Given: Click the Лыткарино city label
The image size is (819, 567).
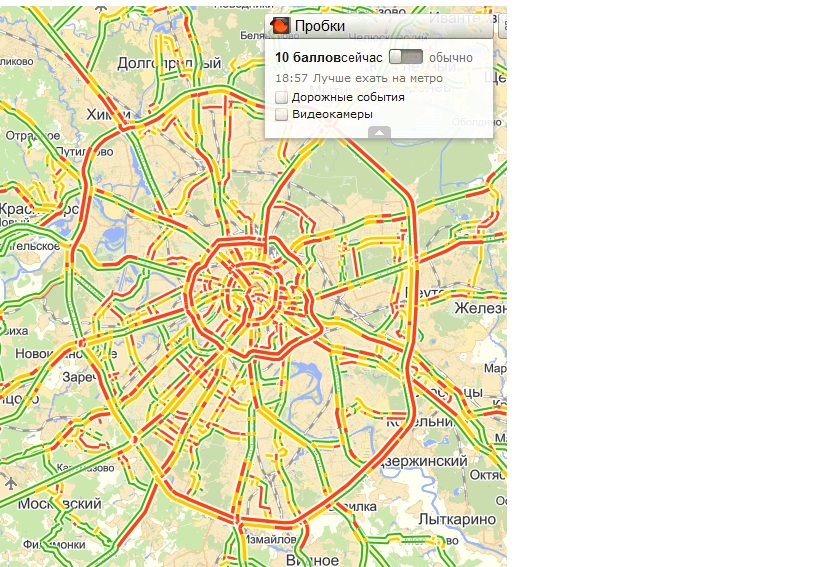Looking at the screenshot, I should click(457, 519).
